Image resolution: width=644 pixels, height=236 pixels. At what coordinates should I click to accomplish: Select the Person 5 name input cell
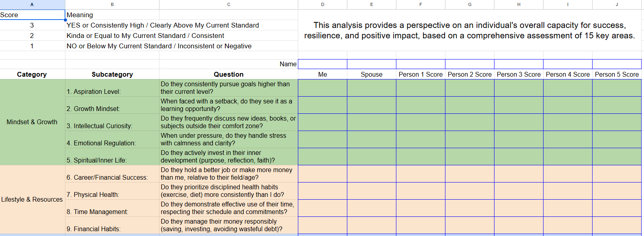(x=616, y=64)
